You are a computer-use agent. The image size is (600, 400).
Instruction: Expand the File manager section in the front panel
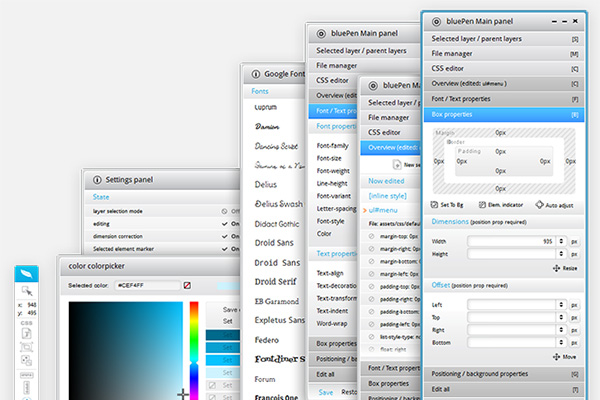point(504,54)
